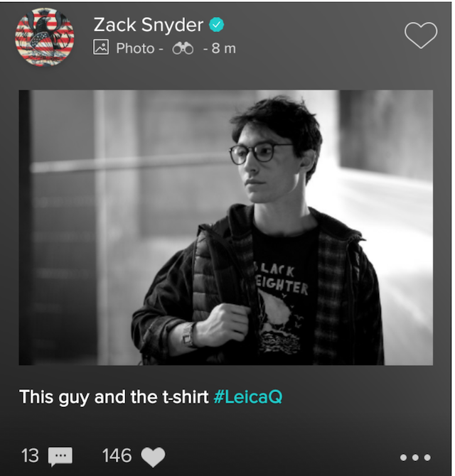The width and height of the screenshot is (455, 476).
Task: Open the black and white photo
Action: 225,227
